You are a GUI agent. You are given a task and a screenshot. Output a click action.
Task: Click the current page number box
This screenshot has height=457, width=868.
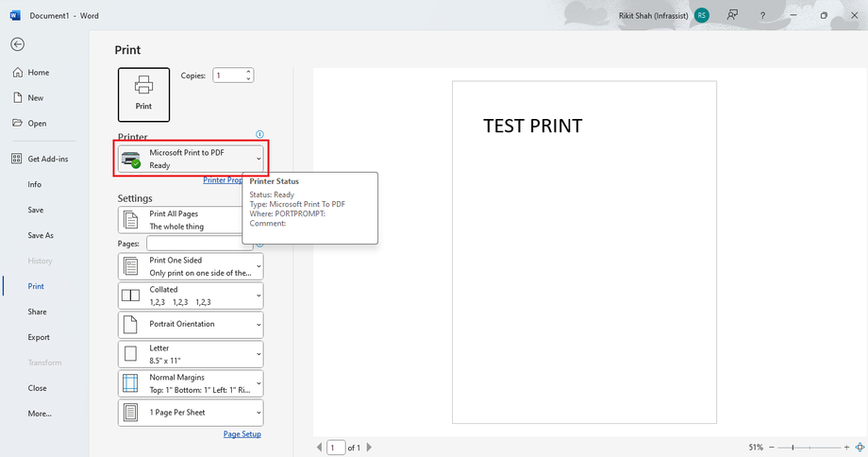click(336, 447)
